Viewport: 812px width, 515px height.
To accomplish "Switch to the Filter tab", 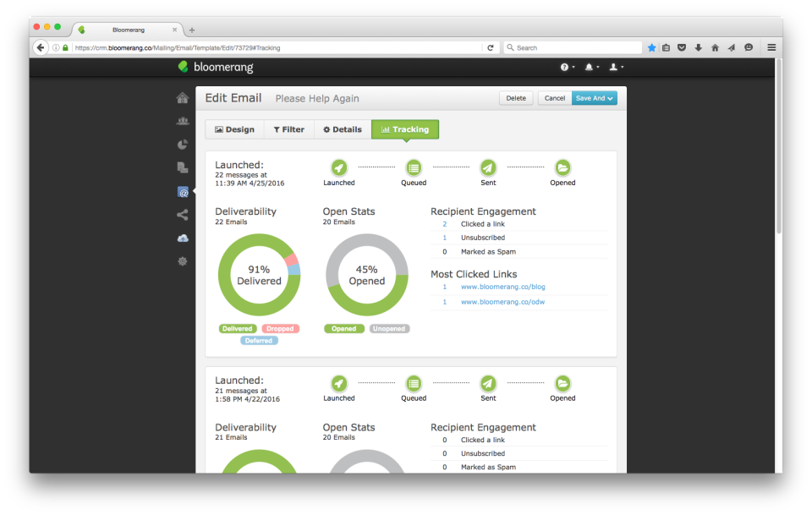I will point(289,129).
